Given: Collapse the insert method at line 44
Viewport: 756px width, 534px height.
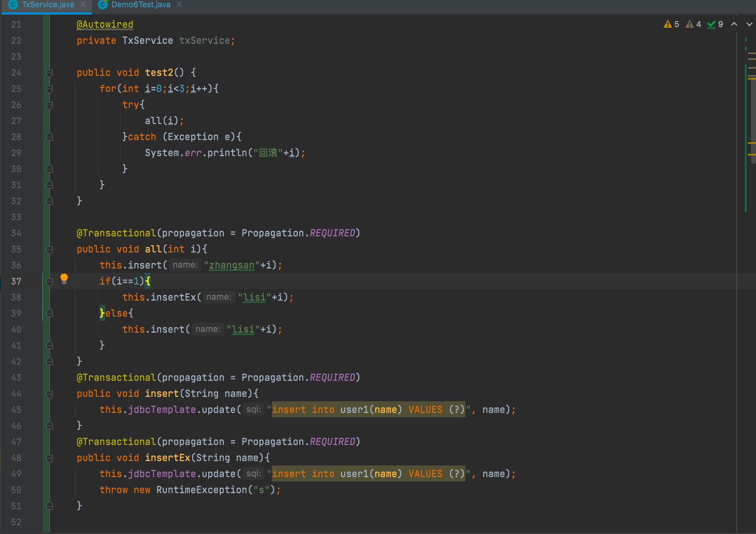Looking at the screenshot, I should coord(50,394).
